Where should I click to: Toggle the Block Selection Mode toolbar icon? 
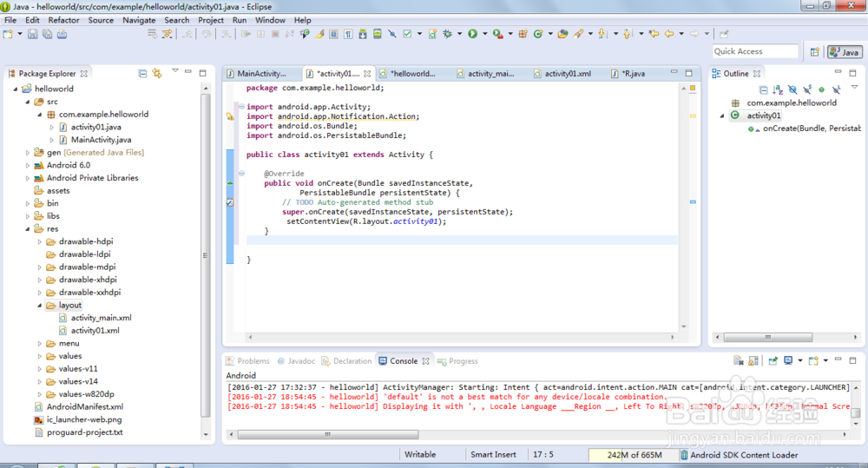tap(334, 34)
